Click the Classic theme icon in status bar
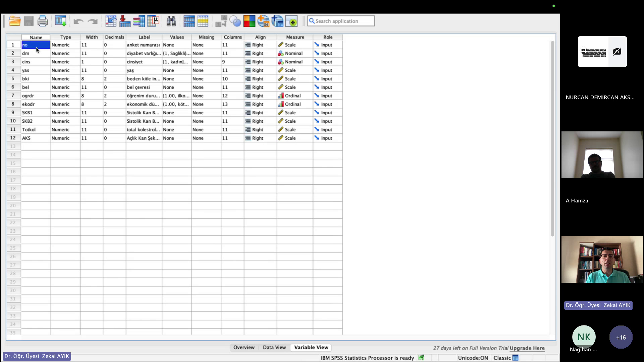The image size is (644, 362). coord(515,358)
